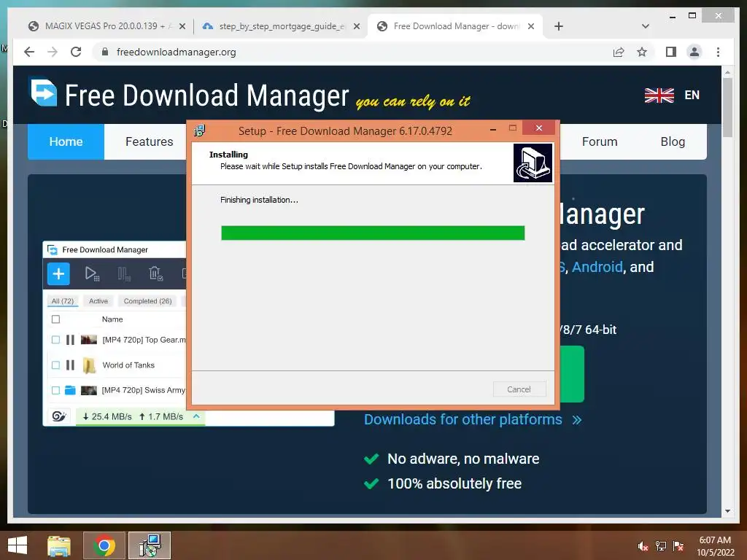Click the start downloads play icon
Image resolution: width=747 pixels, height=560 pixels.
(91, 274)
